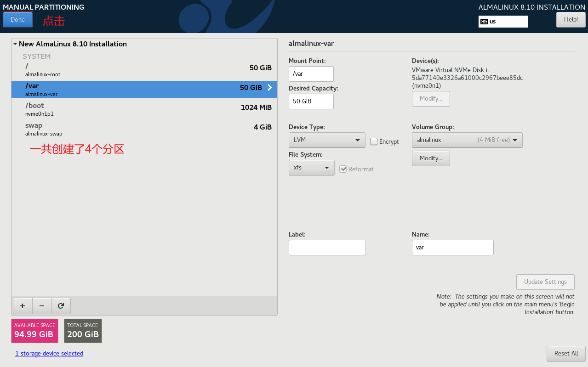
Task: Toggle the Encrypt checkbox
Action: pos(374,141)
